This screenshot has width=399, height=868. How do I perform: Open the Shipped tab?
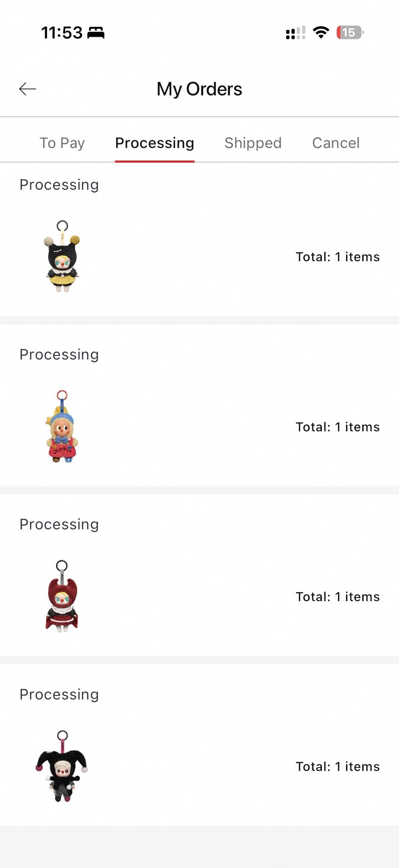pos(253,143)
